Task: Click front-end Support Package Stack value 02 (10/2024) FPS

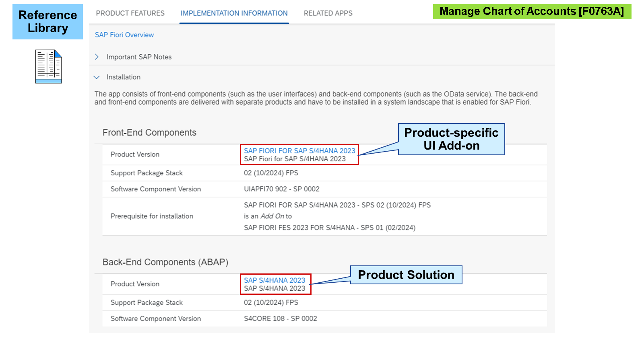Action: pyautogui.click(x=271, y=173)
